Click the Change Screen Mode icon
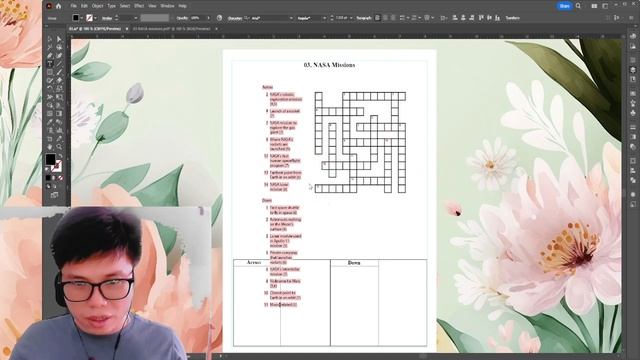The height and width of the screenshot is (360, 640). point(54,195)
